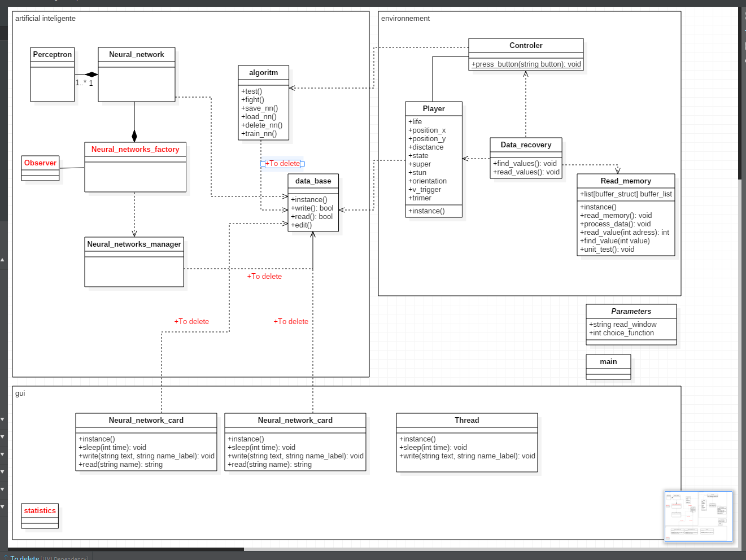Screen dimensions: 746x560
Task: Select '+press_button(string button): void' operation
Action: pos(526,64)
